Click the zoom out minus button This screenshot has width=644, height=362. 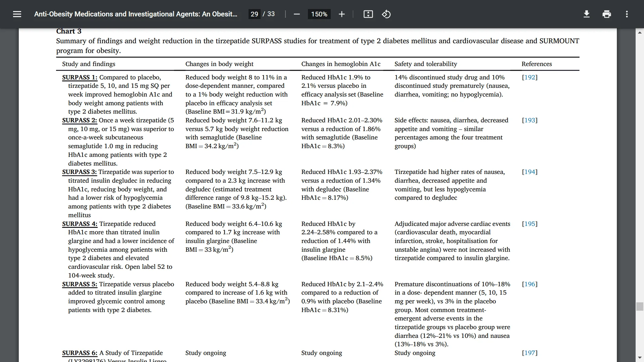297,14
